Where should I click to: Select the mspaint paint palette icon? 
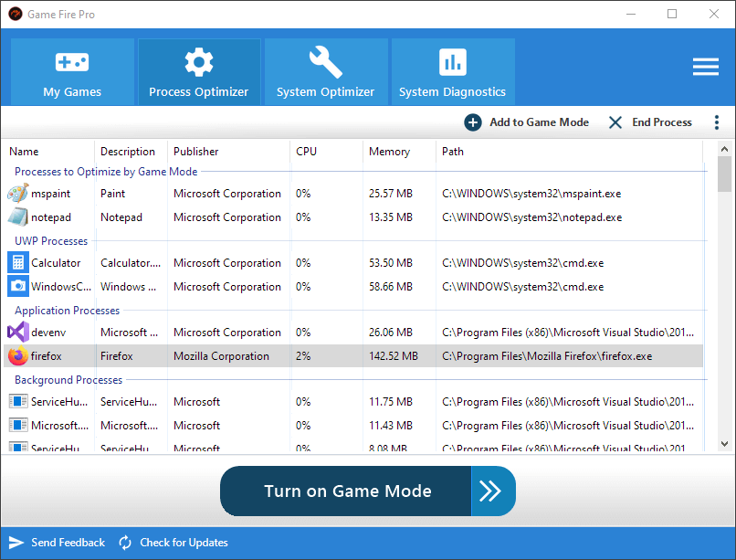18,194
